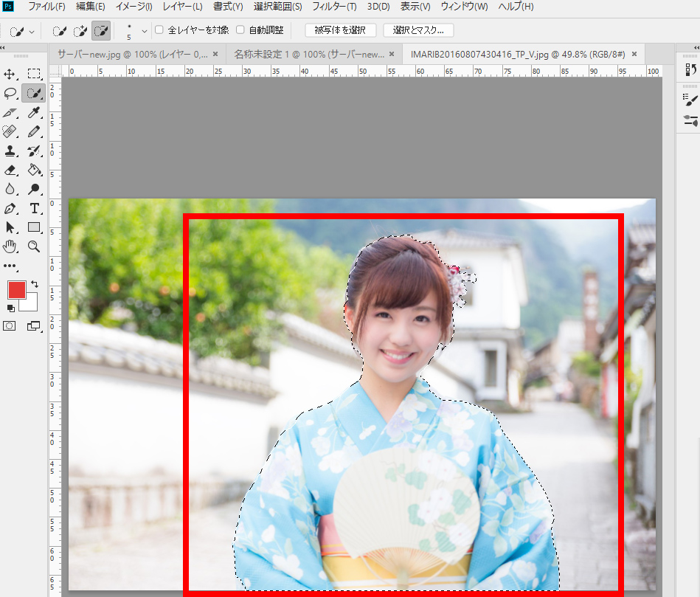This screenshot has width=700, height=597.
Task: Turn on 自動調整 option
Action: (240, 30)
